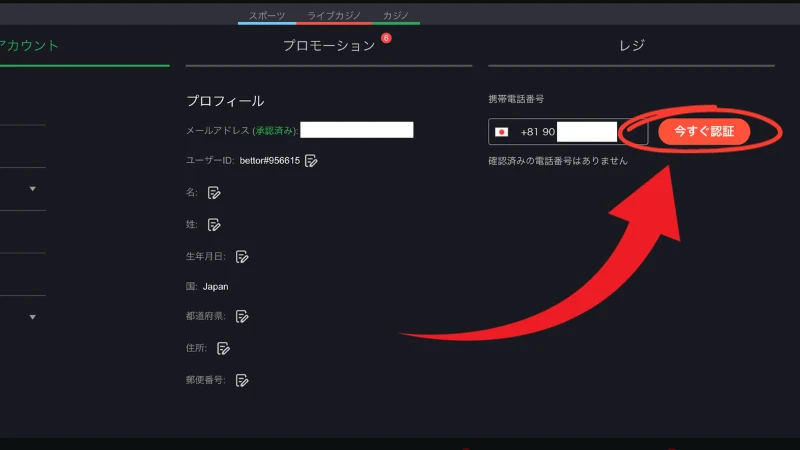Go to the カジノ section
800x450 pixels.
click(x=395, y=16)
